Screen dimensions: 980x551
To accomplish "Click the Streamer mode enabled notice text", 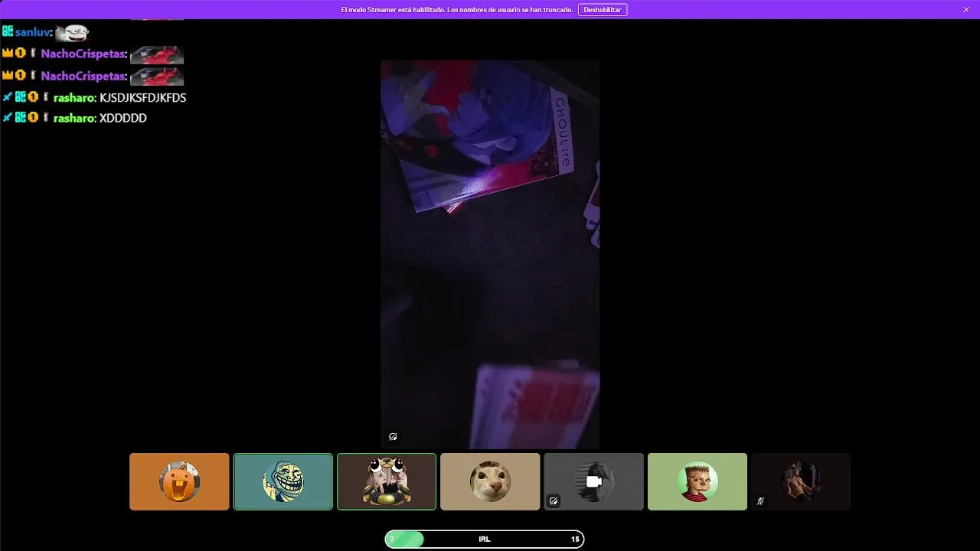I will [456, 10].
